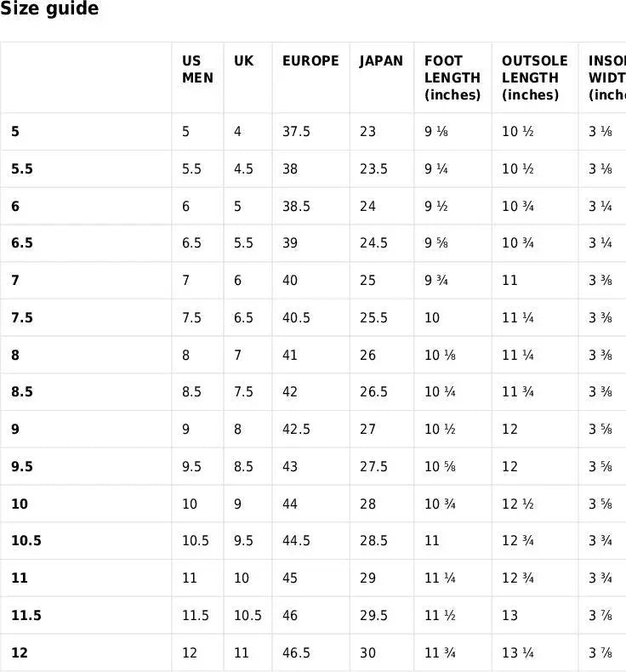
Task: Click the UK size 10.5 cell
Action: 248,616
